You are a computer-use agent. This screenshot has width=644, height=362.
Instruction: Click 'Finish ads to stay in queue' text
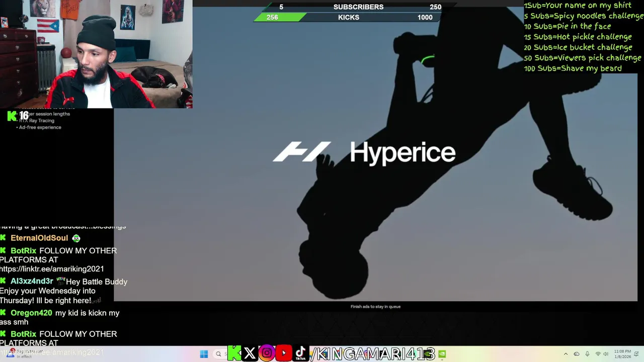(375, 306)
